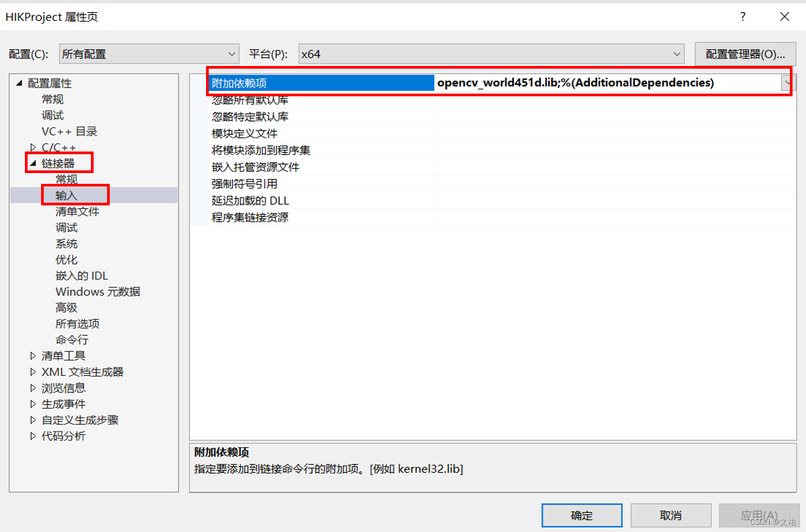Open the 配置 (configuration) combo box
Screen dimensions: 806x532
(149, 54)
